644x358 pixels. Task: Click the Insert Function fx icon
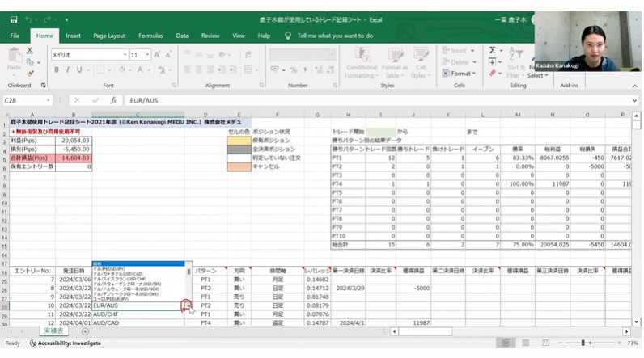(113, 101)
